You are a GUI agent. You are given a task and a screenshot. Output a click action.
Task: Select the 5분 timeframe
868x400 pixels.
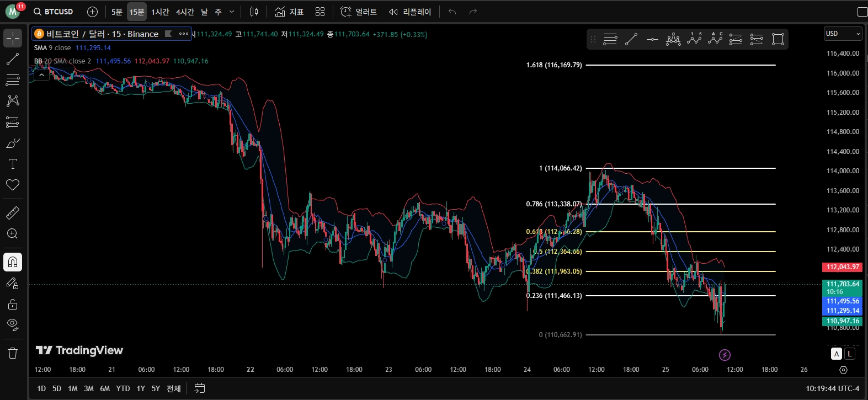coord(117,12)
